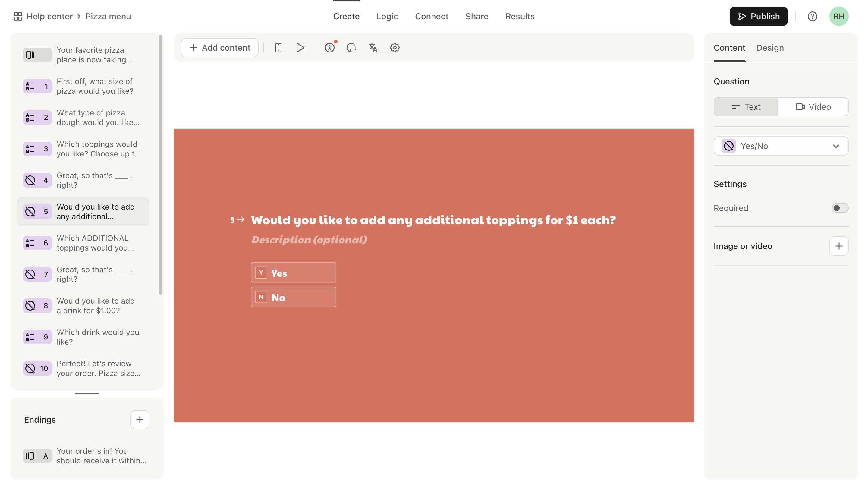Expand the Add content dropdown

click(219, 47)
